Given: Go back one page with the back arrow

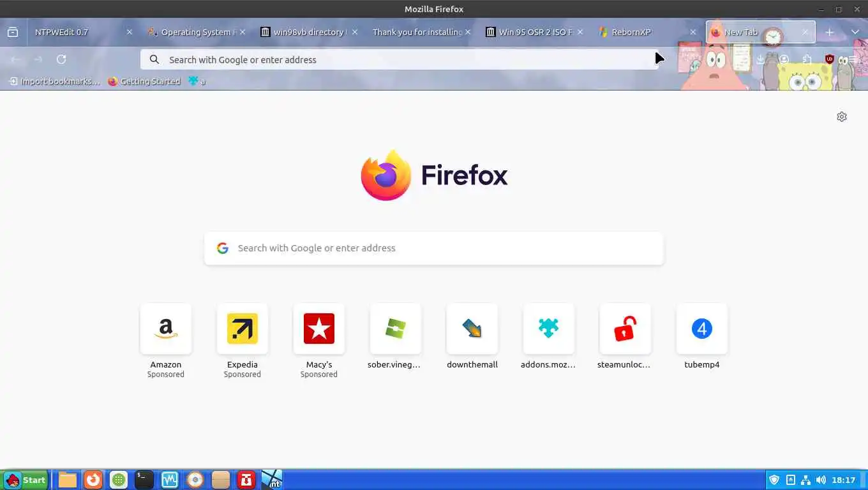Looking at the screenshot, I should pyautogui.click(x=16, y=59).
